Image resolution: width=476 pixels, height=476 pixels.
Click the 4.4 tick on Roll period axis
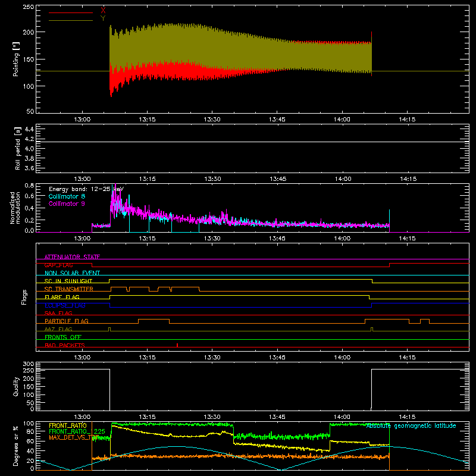click(29, 129)
